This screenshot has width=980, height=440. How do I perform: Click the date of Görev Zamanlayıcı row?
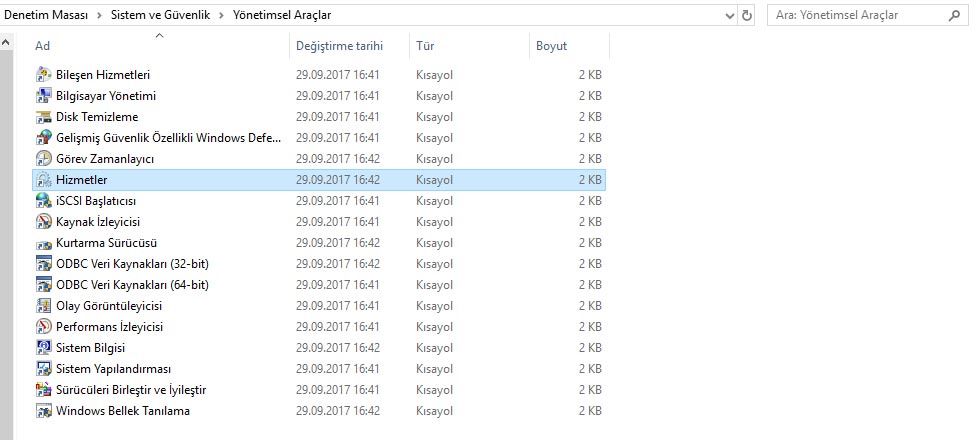pos(338,159)
